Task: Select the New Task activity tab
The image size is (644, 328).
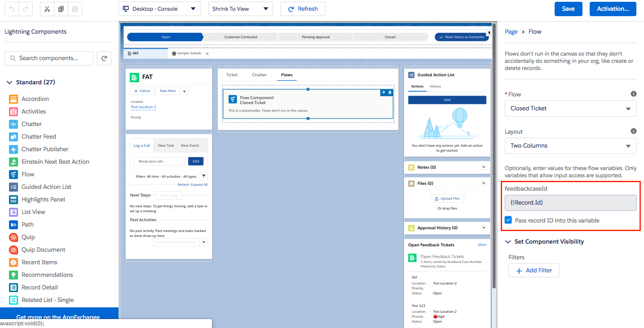Action: point(166,145)
